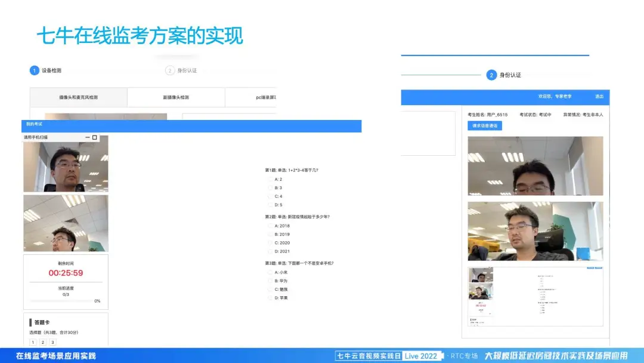Screen dimensions: 644x363
Task: Jump to question 1 on answer card
Action: point(33,342)
